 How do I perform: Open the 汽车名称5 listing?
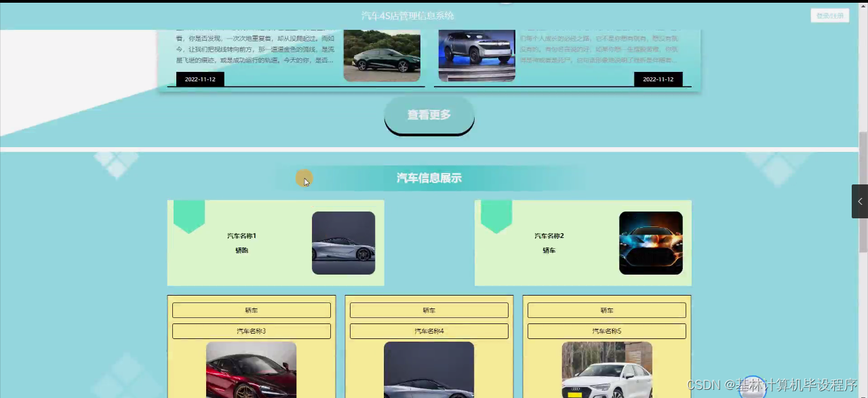[x=606, y=330]
